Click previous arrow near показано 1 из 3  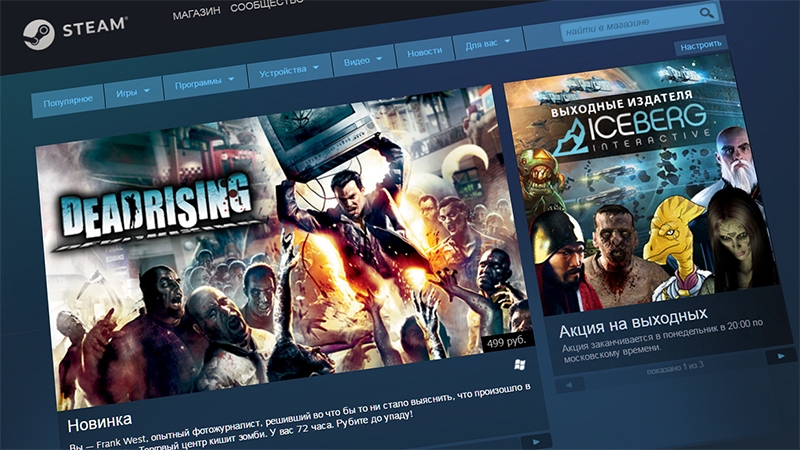569,385
